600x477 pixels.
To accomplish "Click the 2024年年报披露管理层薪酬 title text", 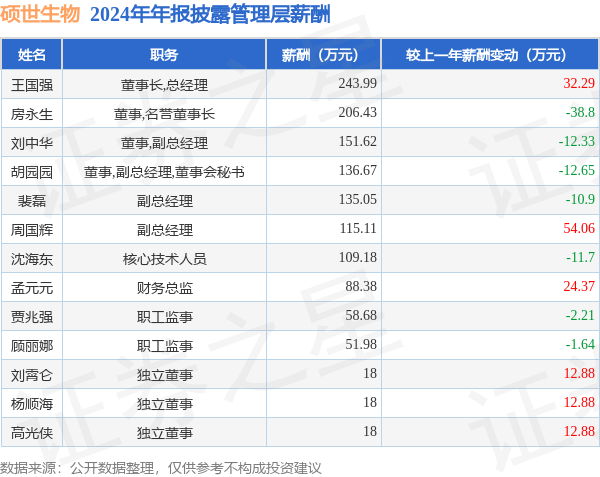I will tap(210, 15).
